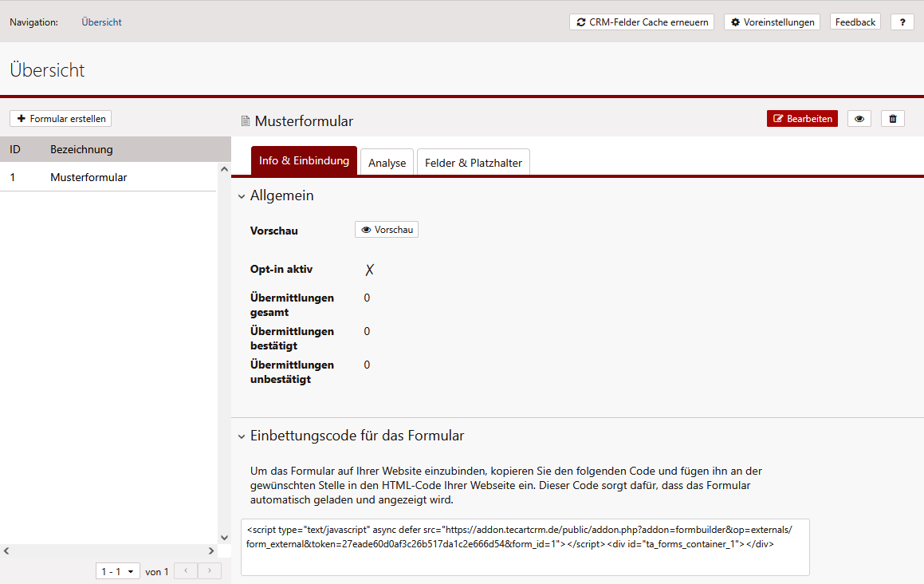This screenshot has height=584, width=924.
Task: Click Formular erstellen to add form
Action: (61, 119)
